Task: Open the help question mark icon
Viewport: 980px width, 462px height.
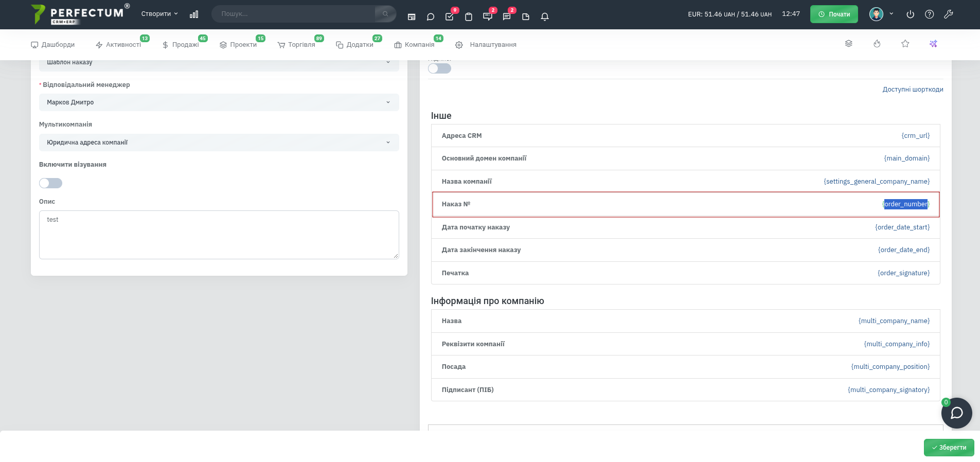Action: click(930, 14)
